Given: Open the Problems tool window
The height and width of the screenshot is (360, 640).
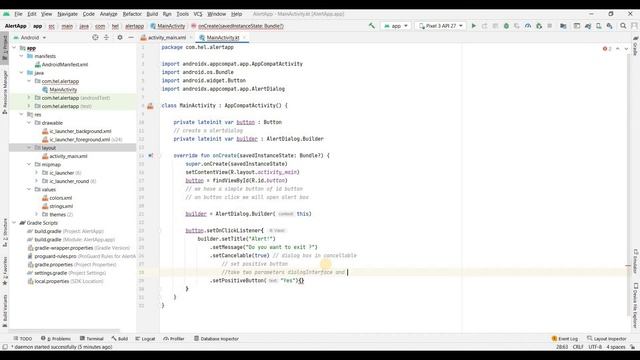Looking at the screenshot, I should pyautogui.click(x=56, y=339).
